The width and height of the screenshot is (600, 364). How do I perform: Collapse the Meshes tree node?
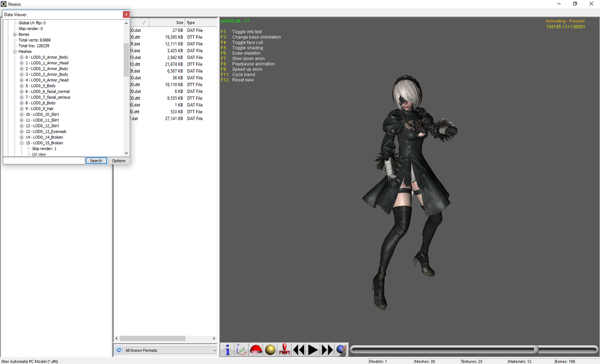click(15, 52)
